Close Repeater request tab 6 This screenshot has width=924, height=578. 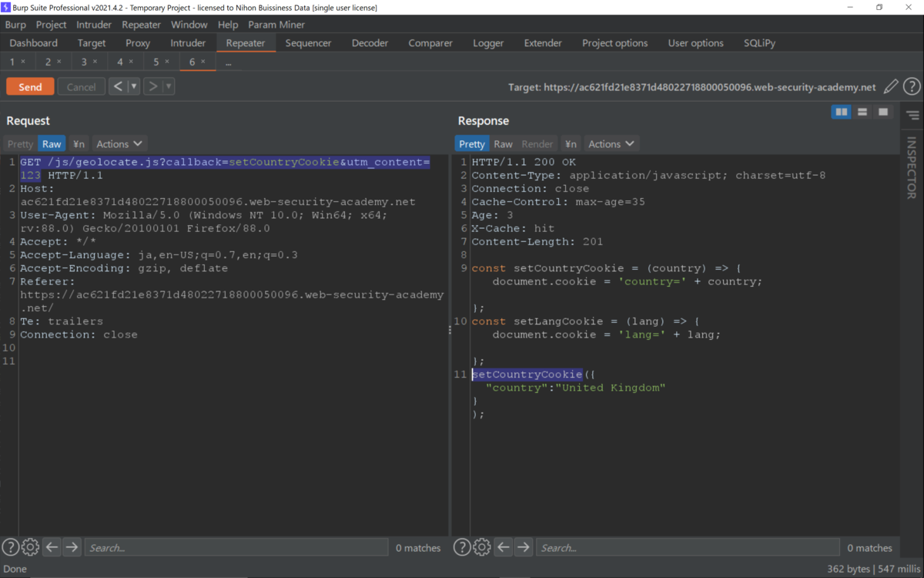click(x=203, y=62)
